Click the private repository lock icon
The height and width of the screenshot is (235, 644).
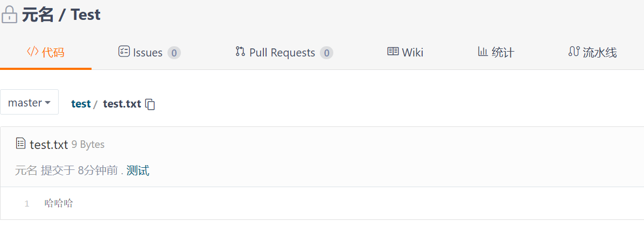click(9, 15)
